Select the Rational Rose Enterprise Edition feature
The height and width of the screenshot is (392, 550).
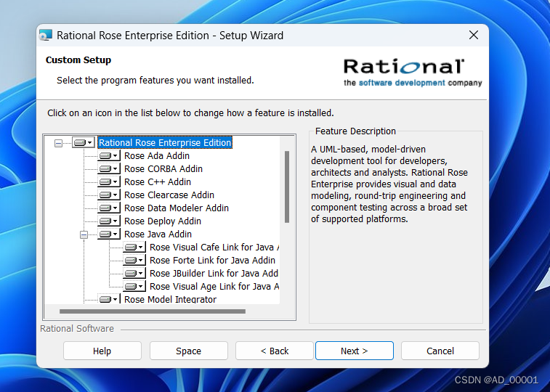click(x=165, y=142)
